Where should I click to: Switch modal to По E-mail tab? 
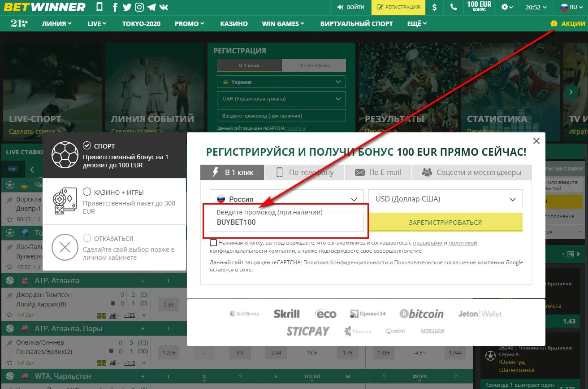(x=378, y=172)
